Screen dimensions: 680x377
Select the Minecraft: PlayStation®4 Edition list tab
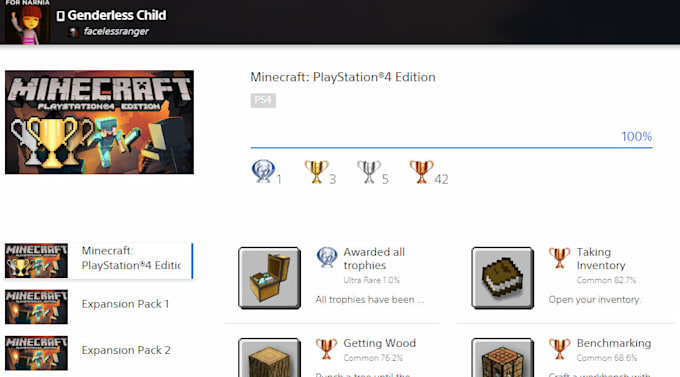click(x=99, y=261)
